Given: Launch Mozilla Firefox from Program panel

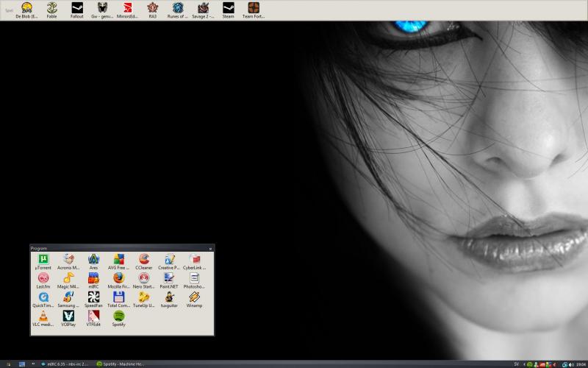Looking at the screenshot, I should click(x=118, y=279).
